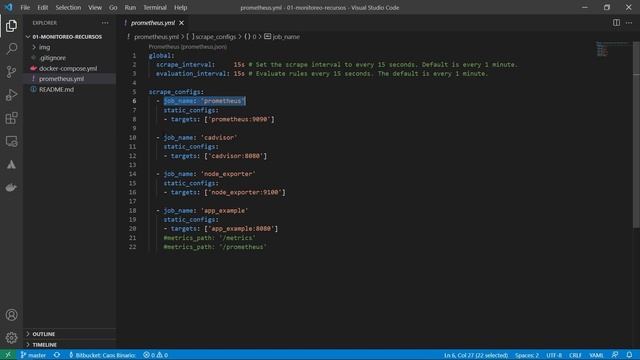Click the 'app_example' job name text

(x=224, y=211)
